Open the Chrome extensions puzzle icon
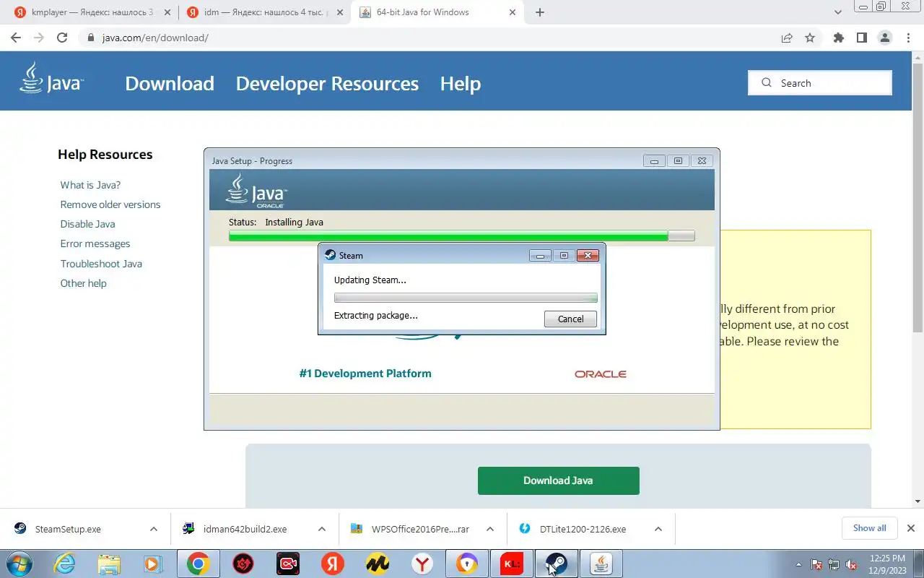This screenshot has height=578, width=924. (838, 38)
